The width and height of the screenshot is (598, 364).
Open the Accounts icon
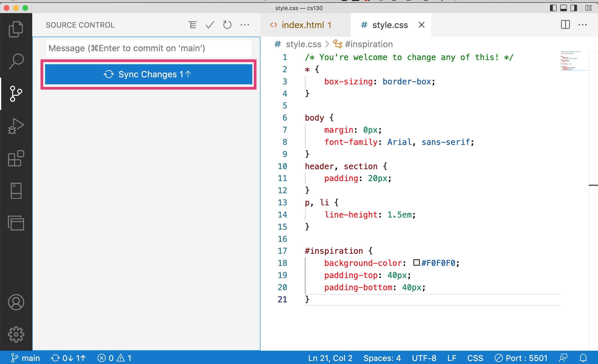pos(16,302)
